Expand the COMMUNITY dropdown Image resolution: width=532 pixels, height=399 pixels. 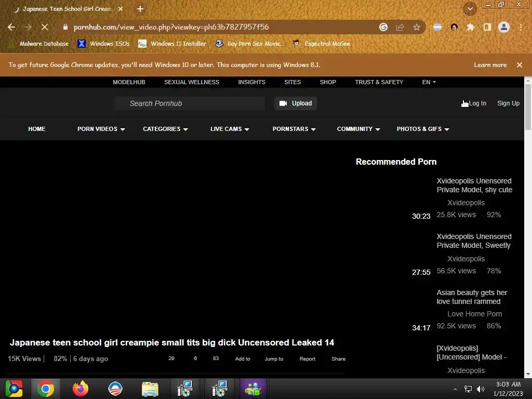358,129
